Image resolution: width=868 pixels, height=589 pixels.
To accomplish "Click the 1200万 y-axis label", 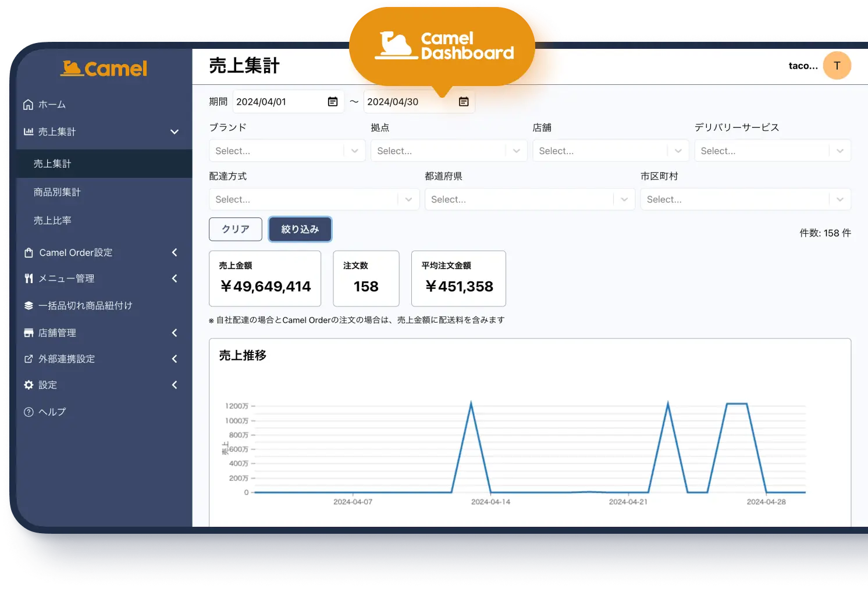I will [x=237, y=406].
